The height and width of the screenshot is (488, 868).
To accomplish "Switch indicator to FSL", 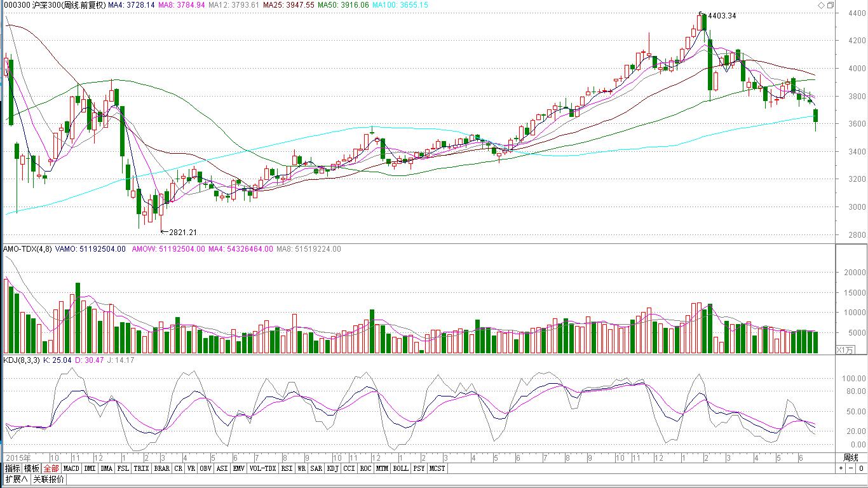I will pyautogui.click(x=123, y=468).
